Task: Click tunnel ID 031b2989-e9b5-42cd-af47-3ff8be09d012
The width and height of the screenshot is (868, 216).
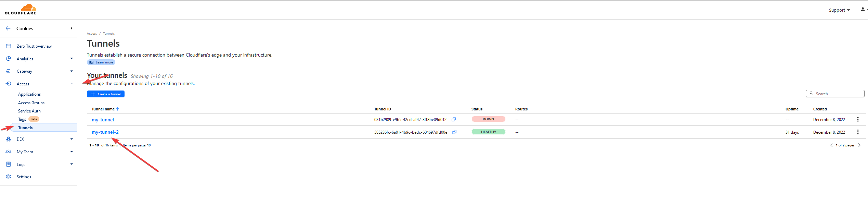Action: pos(410,120)
